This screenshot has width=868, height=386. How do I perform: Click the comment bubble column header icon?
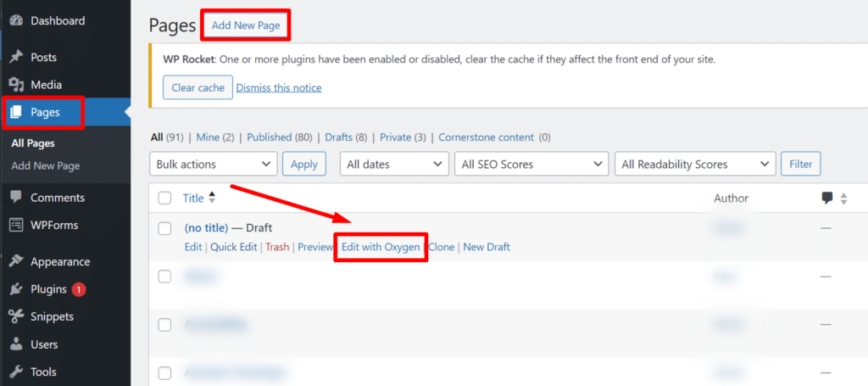click(x=826, y=198)
